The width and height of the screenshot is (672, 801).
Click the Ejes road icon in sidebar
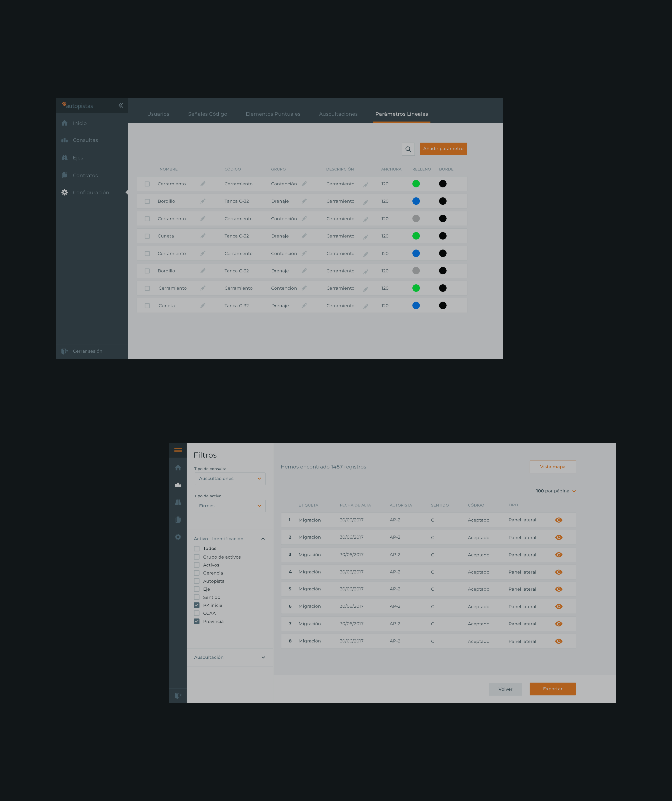click(65, 158)
